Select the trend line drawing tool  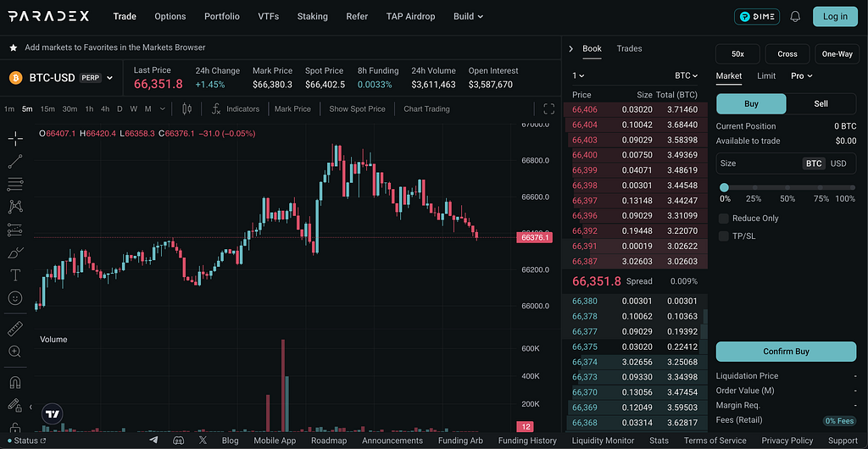(x=15, y=161)
